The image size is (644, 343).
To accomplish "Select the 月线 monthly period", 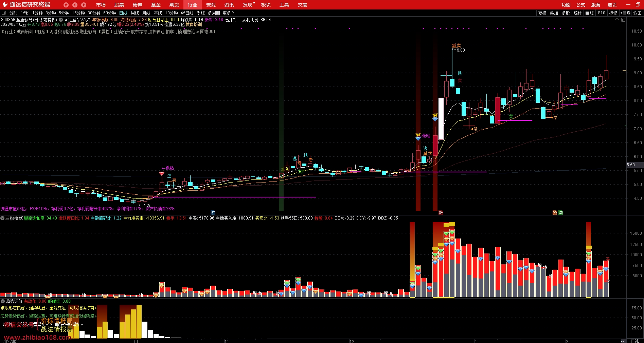I will click(146, 13).
